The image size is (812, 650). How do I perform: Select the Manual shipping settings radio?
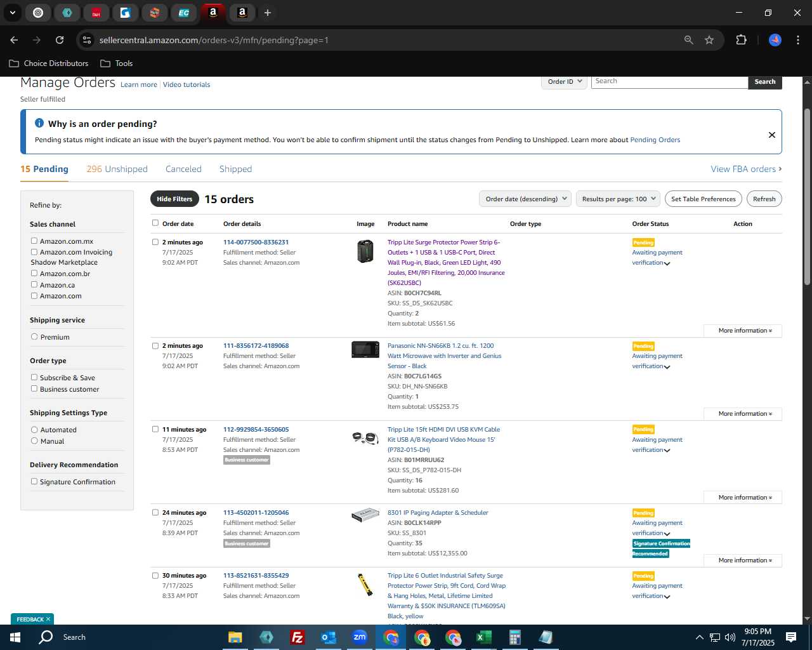(x=34, y=441)
